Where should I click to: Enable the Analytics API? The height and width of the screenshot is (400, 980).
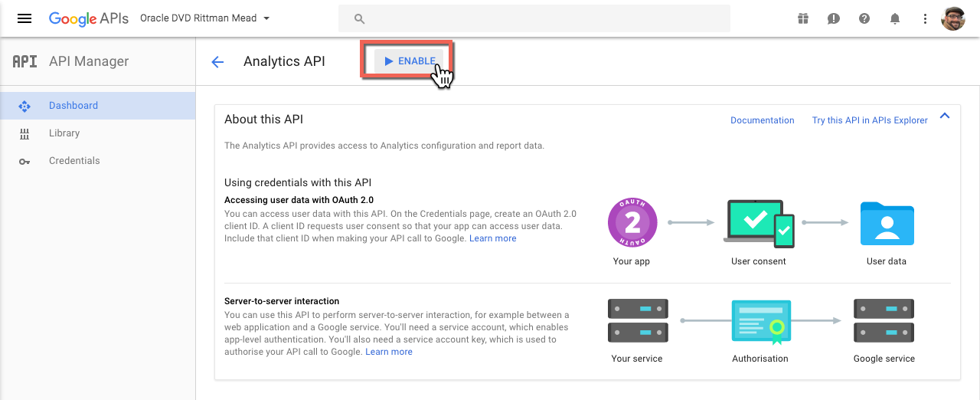(410, 61)
